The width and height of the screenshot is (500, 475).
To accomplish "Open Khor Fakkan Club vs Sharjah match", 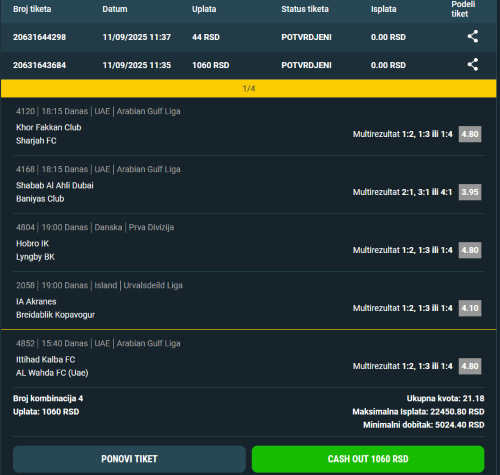I will 49,134.
